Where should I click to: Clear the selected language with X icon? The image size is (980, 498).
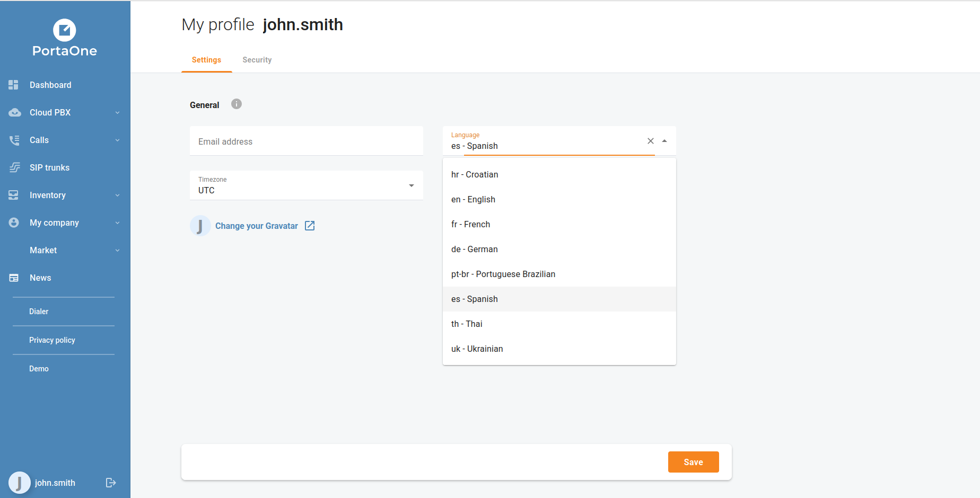651,141
